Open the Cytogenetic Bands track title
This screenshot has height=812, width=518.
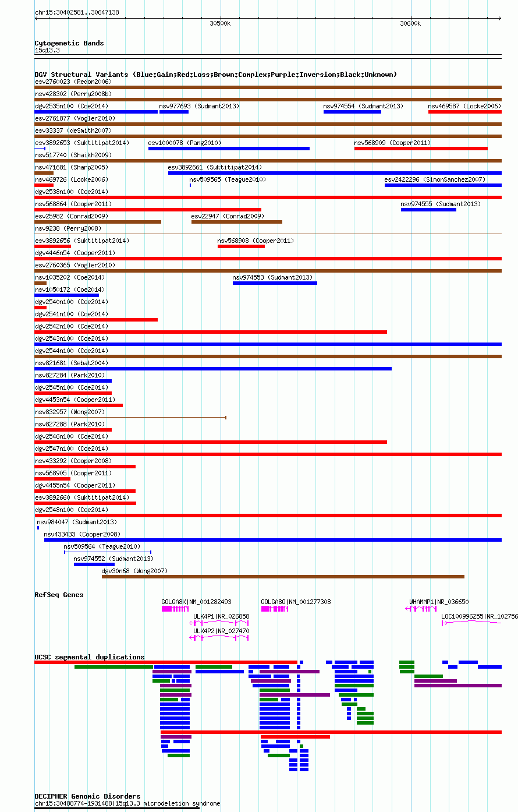pyautogui.click(x=69, y=43)
